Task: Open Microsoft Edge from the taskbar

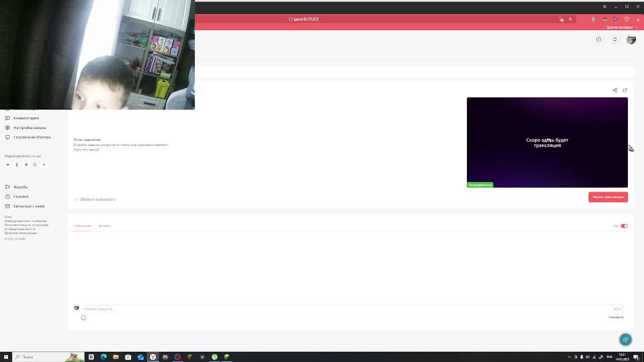Action: [104, 357]
